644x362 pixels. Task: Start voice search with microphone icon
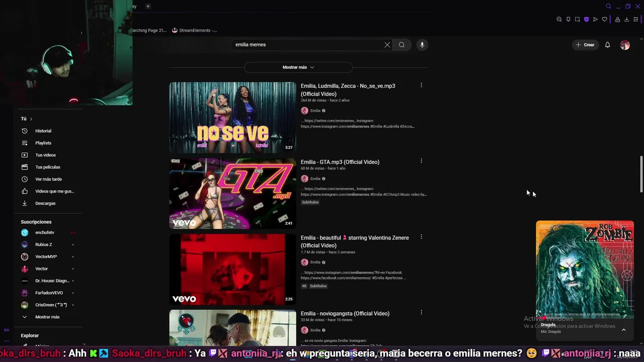pos(422,45)
